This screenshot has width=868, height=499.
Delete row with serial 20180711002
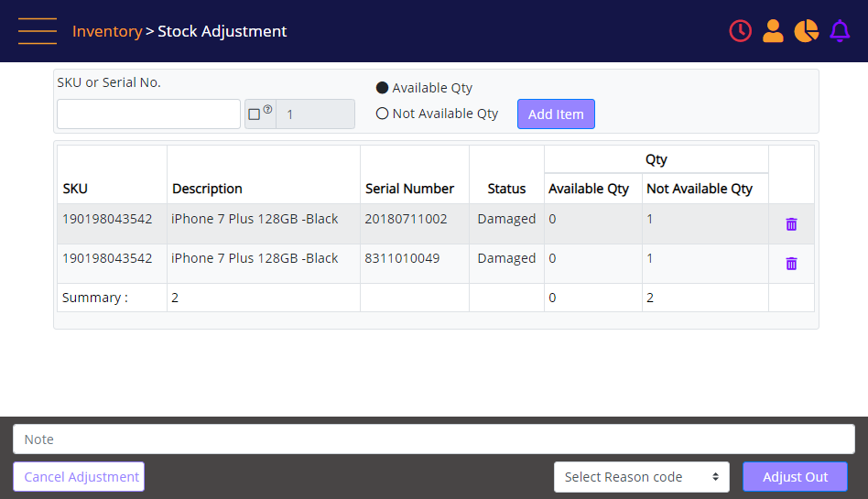click(x=791, y=224)
